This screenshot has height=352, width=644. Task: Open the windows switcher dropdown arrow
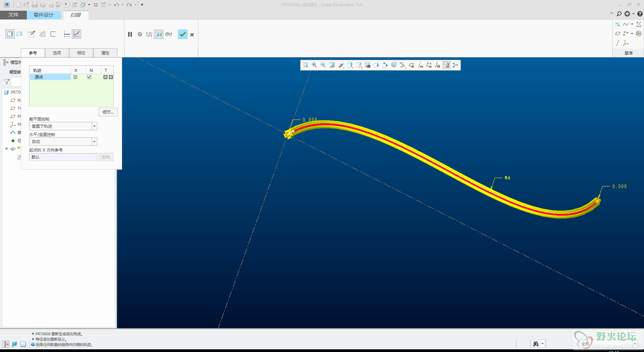click(89, 5)
